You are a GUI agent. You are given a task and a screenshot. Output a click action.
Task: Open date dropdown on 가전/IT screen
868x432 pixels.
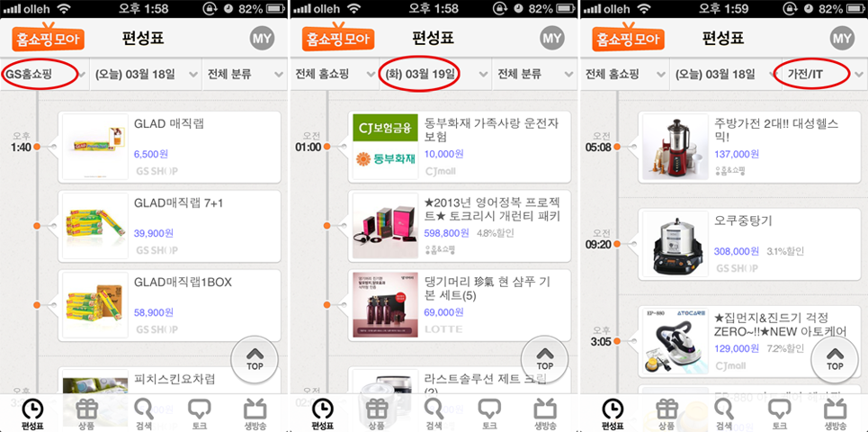[726, 74]
